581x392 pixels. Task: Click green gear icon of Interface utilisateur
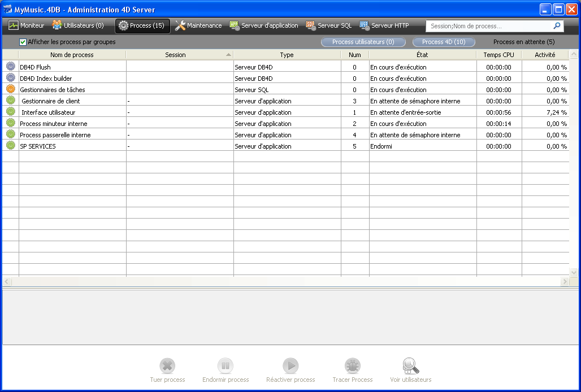[11, 111]
